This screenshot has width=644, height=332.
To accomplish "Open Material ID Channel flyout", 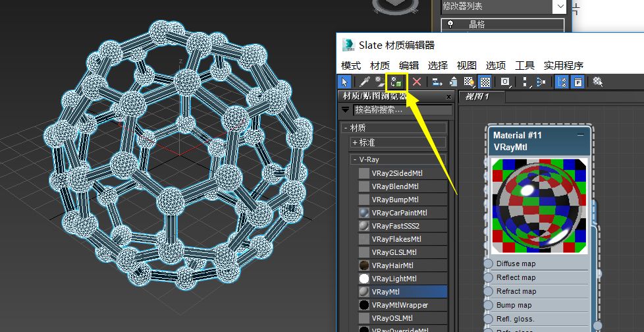I will (x=506, y=82).
